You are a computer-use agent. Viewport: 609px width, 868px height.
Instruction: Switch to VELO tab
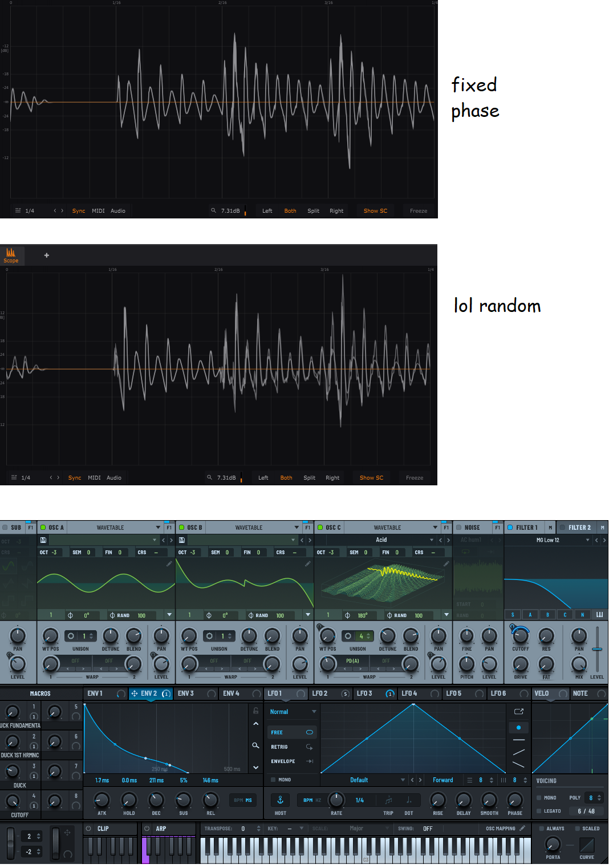[551, 693]
